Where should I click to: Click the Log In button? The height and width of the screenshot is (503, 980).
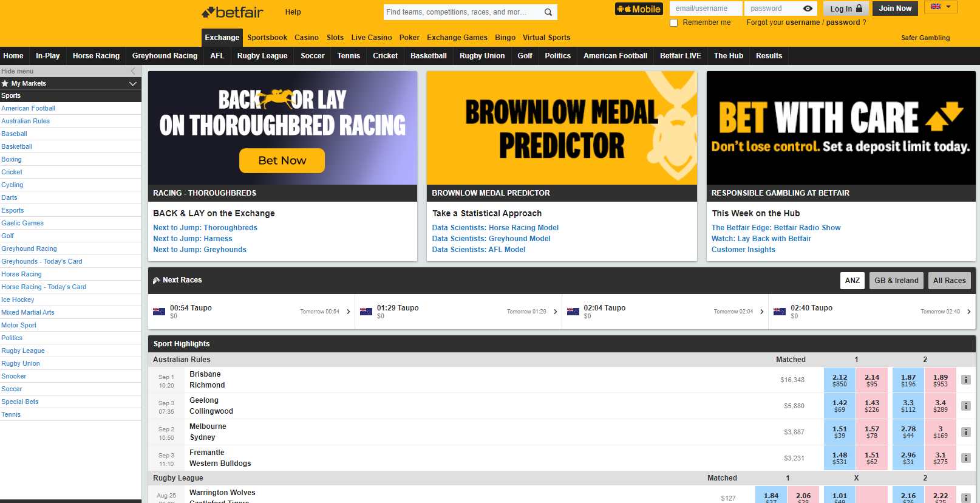(846, 9)
